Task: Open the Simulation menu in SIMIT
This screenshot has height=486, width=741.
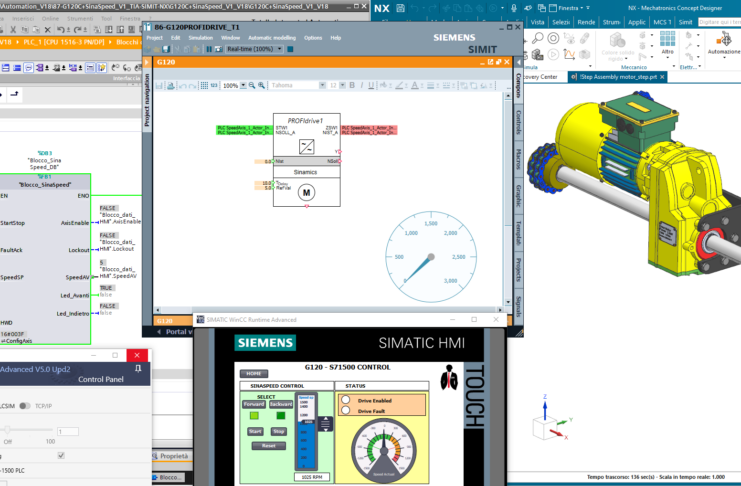Action: coord(201,38)
